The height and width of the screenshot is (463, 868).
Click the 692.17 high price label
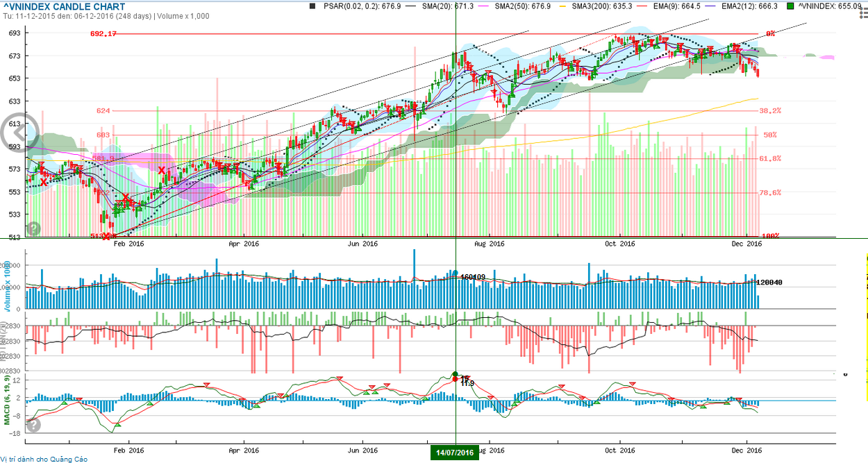pos(103,33)
